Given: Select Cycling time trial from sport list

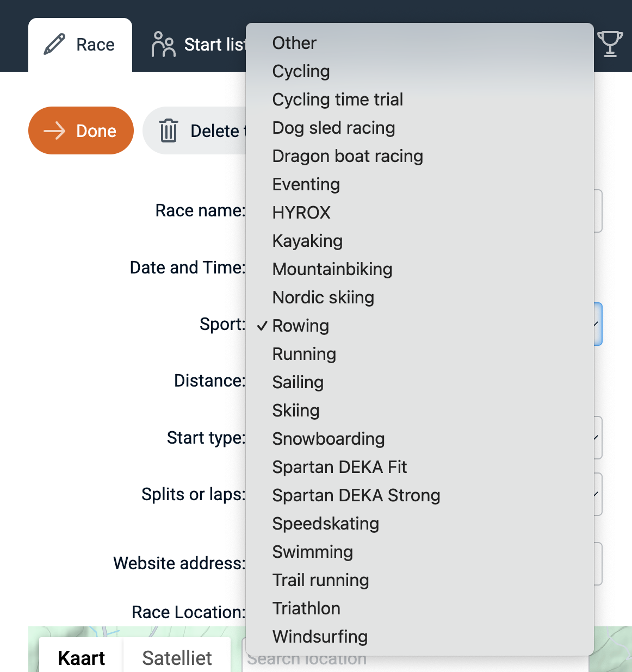Looking at the screenshot, I should tap(338, 99).
